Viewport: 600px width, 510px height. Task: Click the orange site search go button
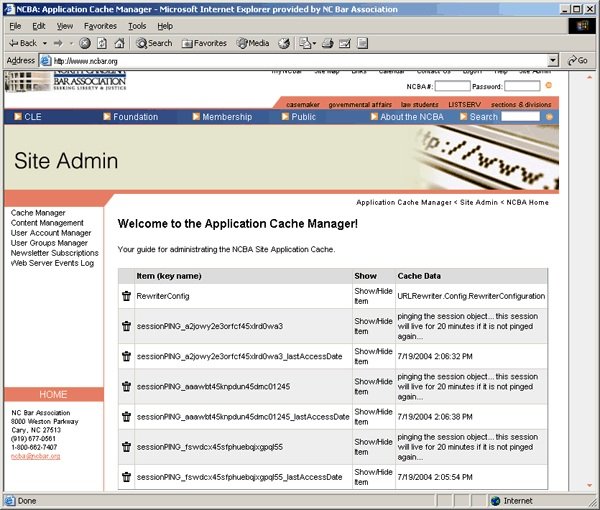(549, 117)
